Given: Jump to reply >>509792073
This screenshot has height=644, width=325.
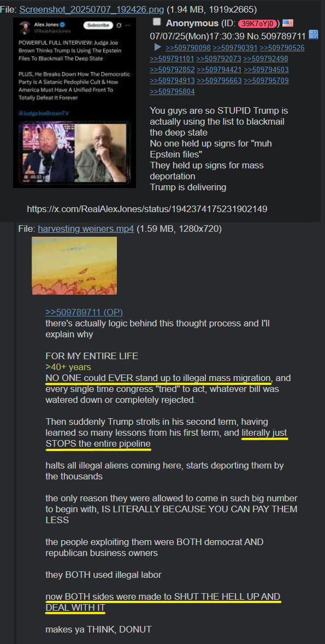Looking at the screenshot, I should (218, 58).
